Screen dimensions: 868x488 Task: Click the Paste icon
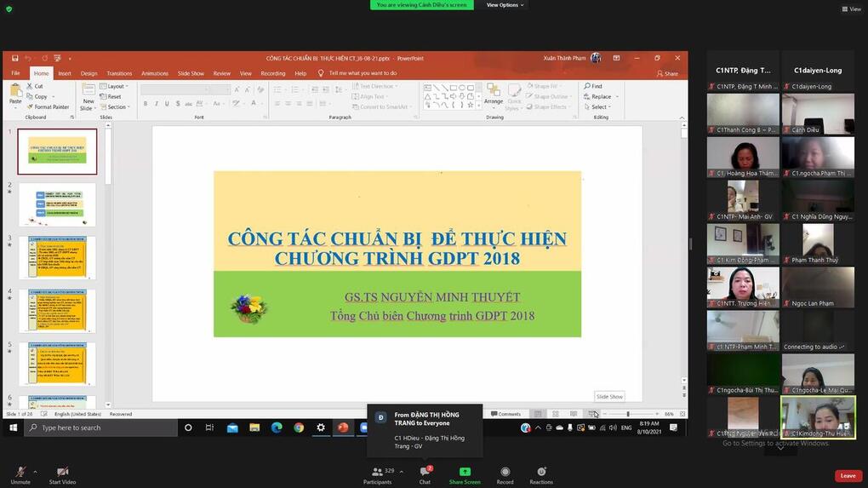click(15, 89)
